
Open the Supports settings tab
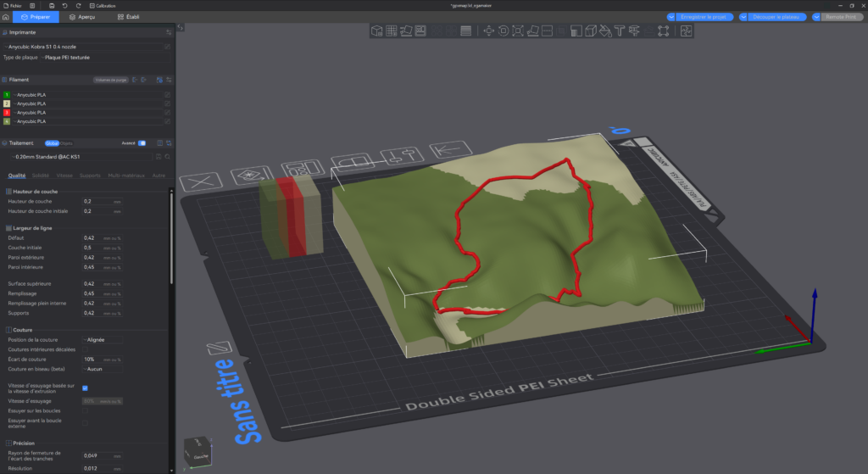(x=89, y=176)
